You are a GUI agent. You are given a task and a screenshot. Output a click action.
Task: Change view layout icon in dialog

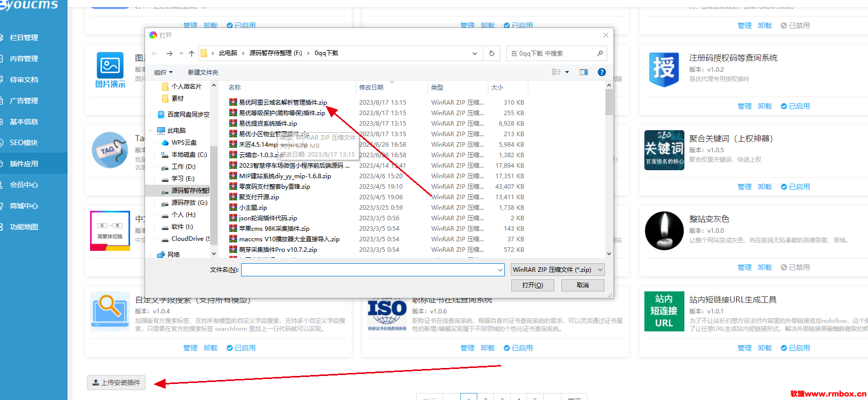tap(556, 72)
